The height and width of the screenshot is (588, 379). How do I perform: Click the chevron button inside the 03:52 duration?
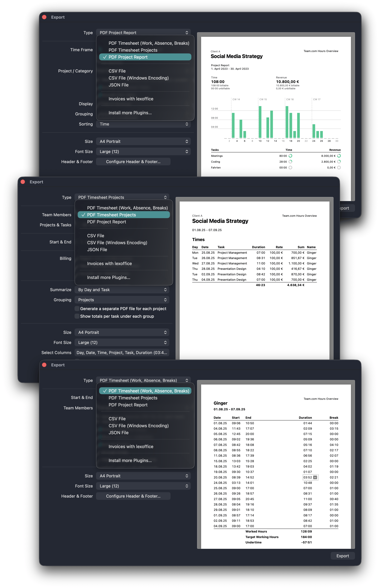tap(315, 477)
